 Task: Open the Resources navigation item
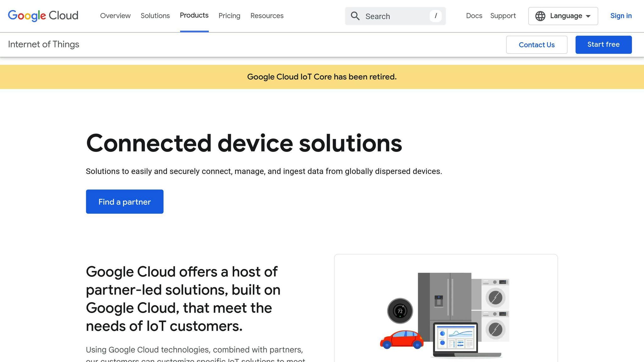pos(266,16)
